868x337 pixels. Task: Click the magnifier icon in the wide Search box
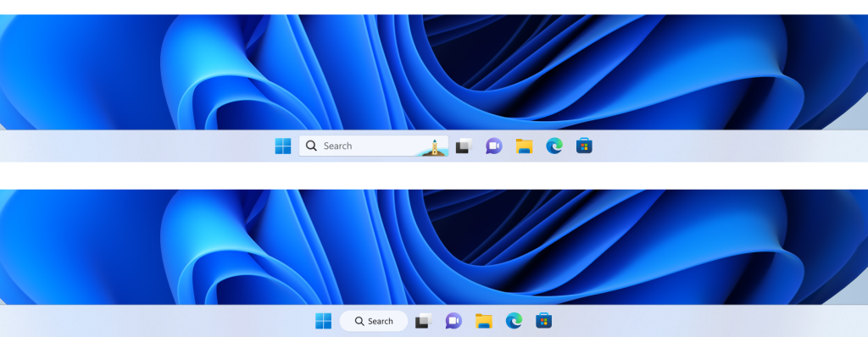click(x=312, y=146)
